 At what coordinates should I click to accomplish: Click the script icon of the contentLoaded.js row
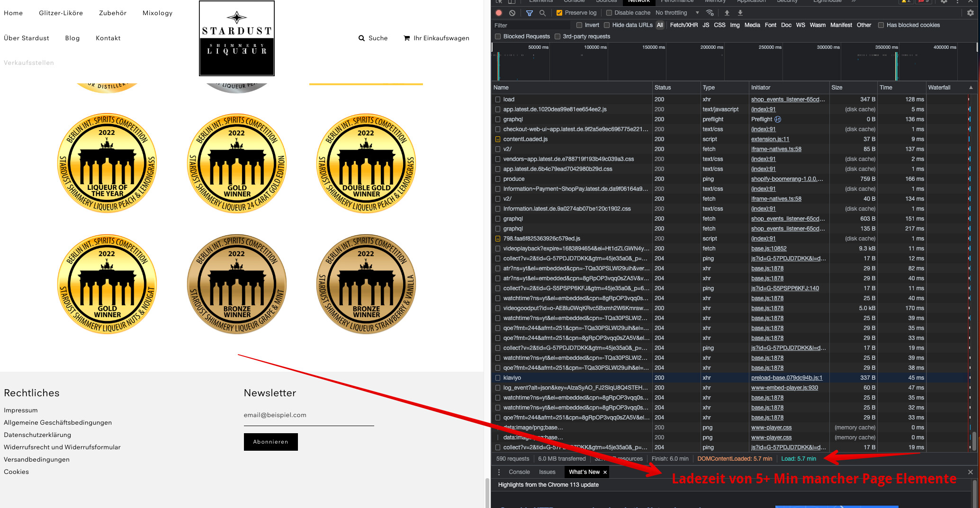point(498,139)
